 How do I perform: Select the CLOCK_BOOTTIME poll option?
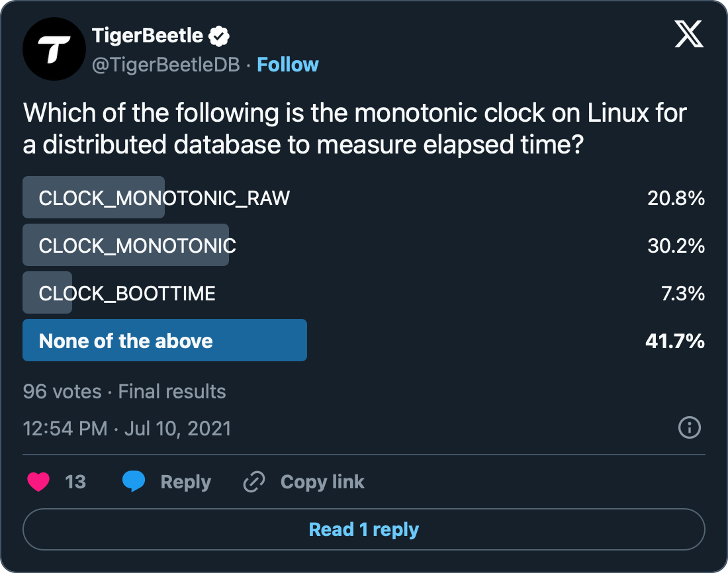[x=127, y=293]
